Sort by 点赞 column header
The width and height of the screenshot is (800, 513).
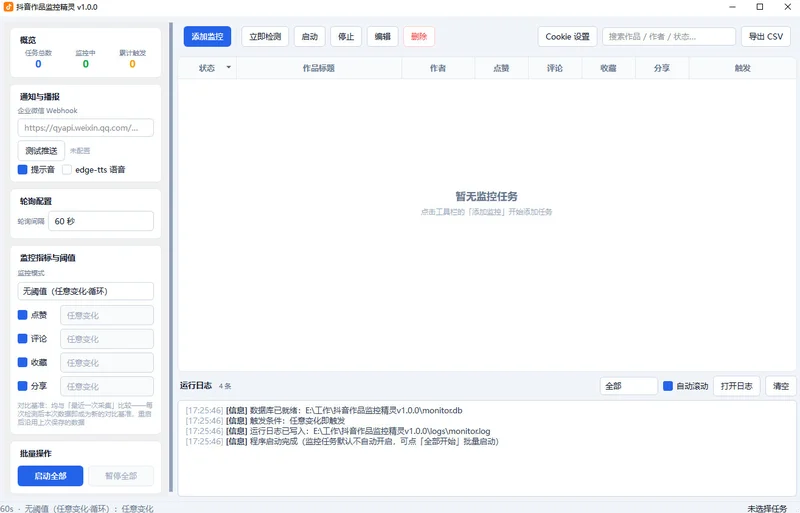(502, 68)
